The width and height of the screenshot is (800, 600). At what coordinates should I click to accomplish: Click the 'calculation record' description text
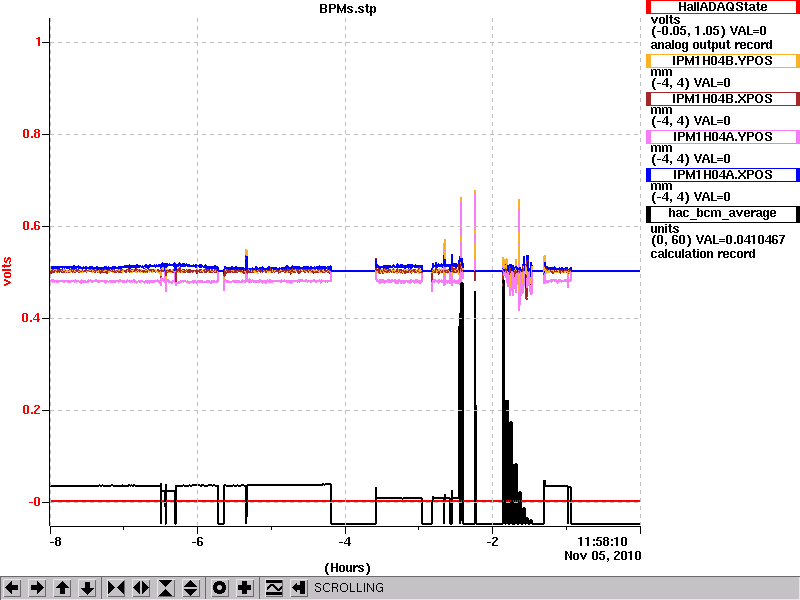click(703, 254)
